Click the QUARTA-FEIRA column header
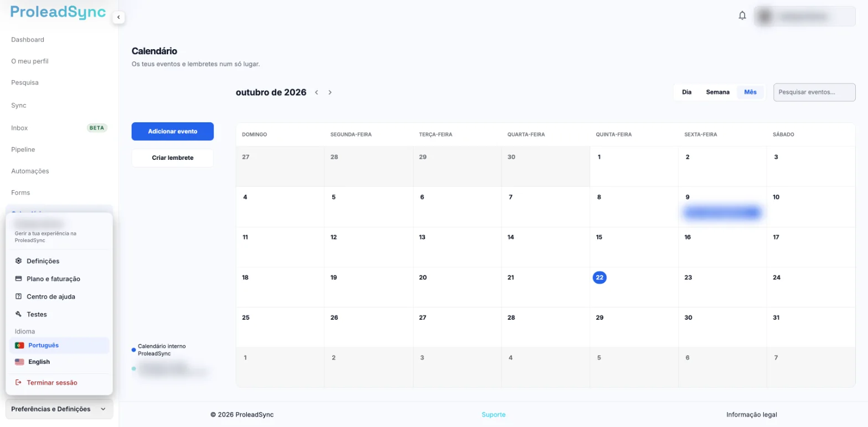The height and width of the screenshot is (427, 868). point(526,134)
